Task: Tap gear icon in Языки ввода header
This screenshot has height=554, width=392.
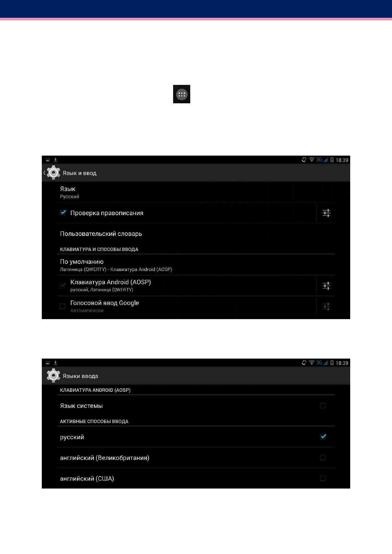Action: point(53,376)
